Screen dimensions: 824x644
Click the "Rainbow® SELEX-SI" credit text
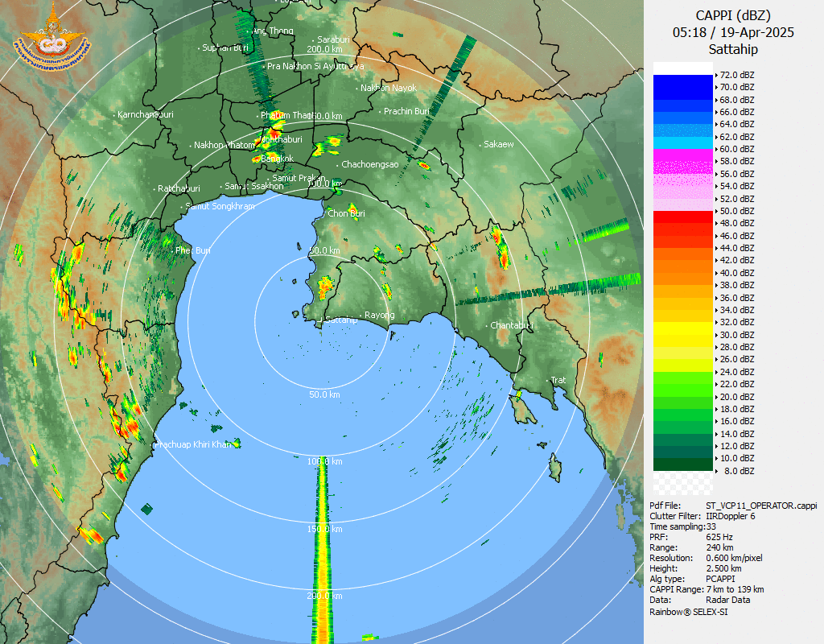pyautogui.click(x=689, y=612)
